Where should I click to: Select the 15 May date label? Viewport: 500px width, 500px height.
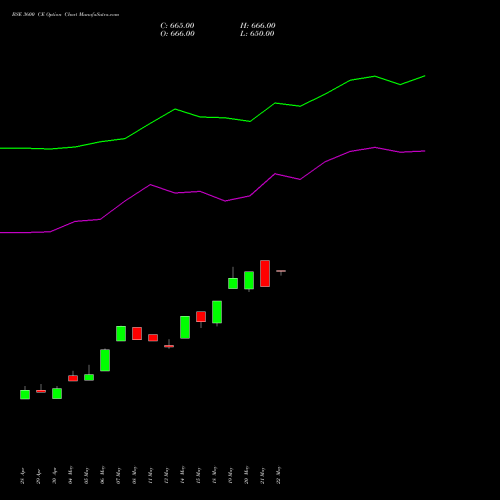point(199,475)
